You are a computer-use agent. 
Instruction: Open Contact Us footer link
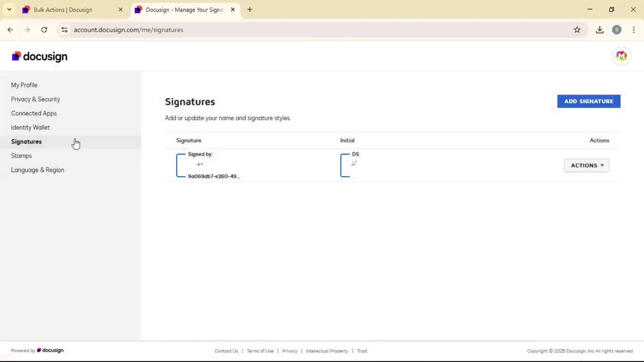(x=226, y=351)
